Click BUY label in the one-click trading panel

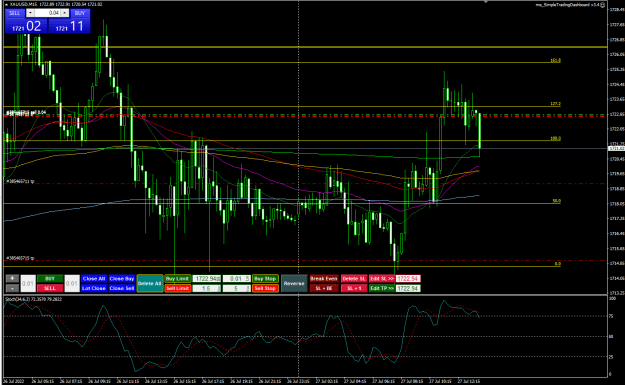(x=80, y=13)
